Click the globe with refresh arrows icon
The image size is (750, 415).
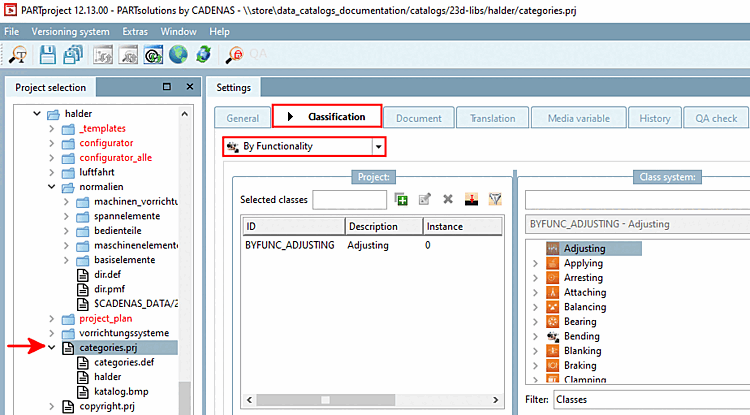[203, 55]
